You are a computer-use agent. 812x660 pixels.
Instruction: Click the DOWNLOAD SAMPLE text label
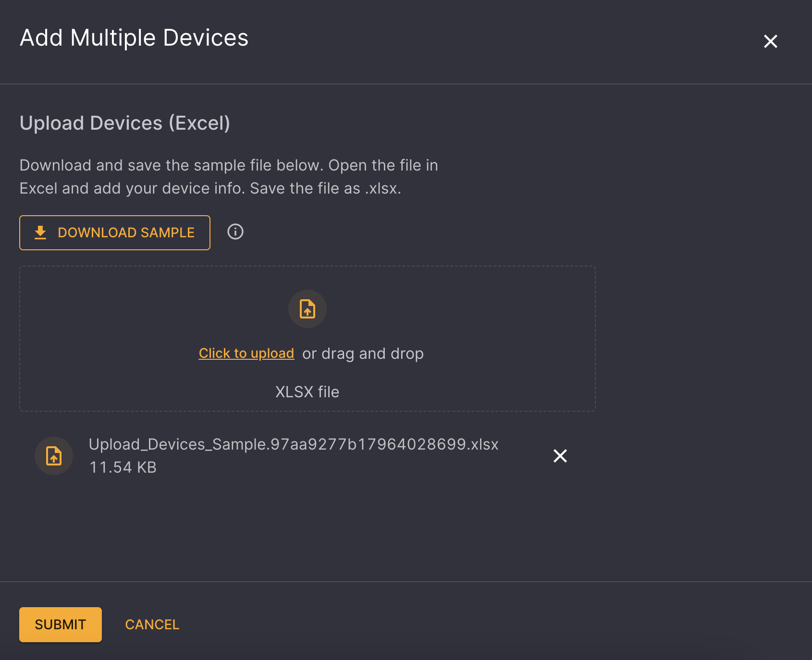pos(126,232)
